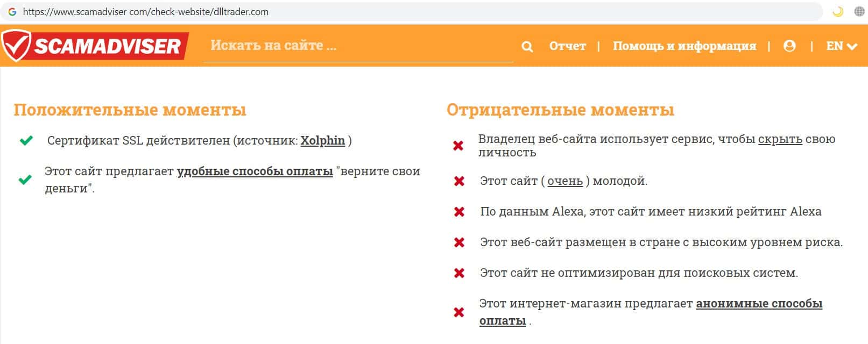Click the 'скрыть' link
Image resolution: width=868 pixels, height=344 pixels.
tap(780, 139)
